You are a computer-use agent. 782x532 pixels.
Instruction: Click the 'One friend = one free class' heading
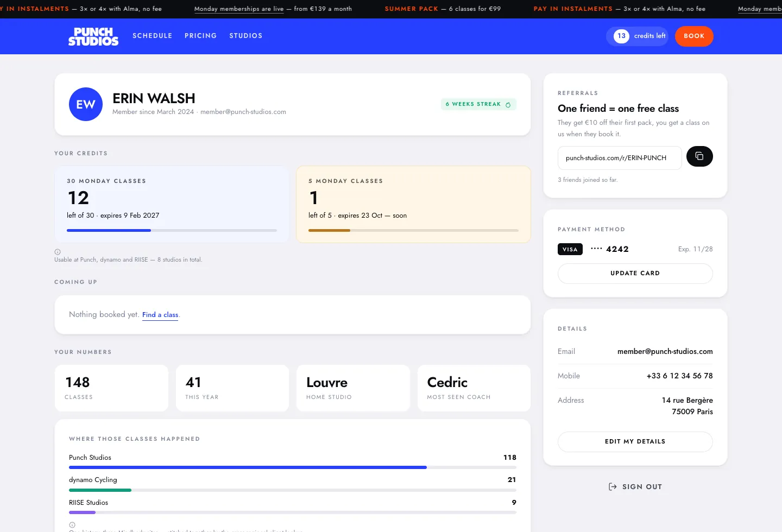click(x=619, y=109)
